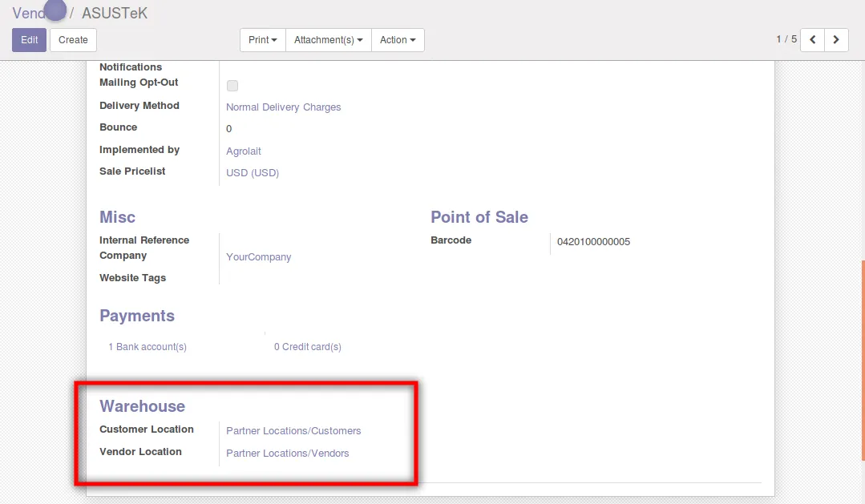The height and width of the screenshot is (504, 865).
Task: View the 1 Bank account(s) link
Action: tap(148, 347)
